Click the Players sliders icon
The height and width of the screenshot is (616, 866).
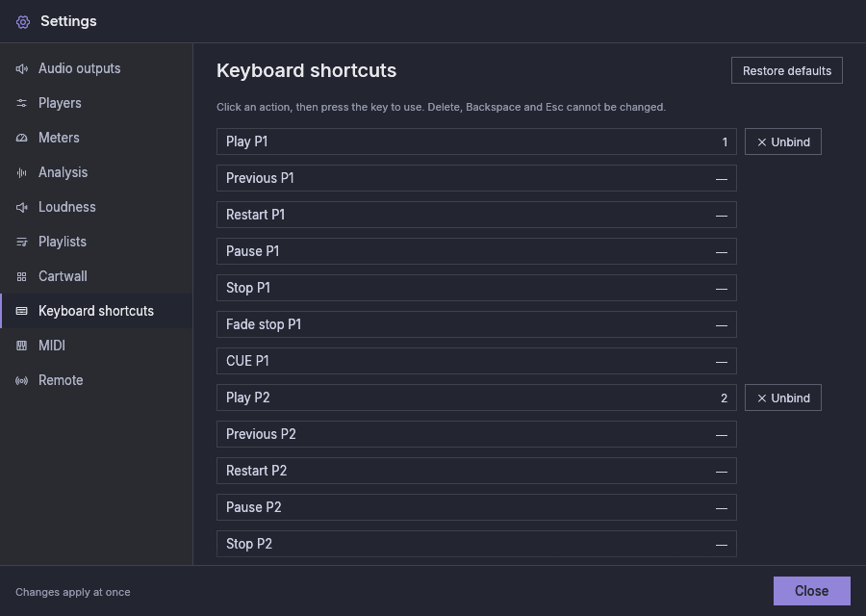pos(21,103)
